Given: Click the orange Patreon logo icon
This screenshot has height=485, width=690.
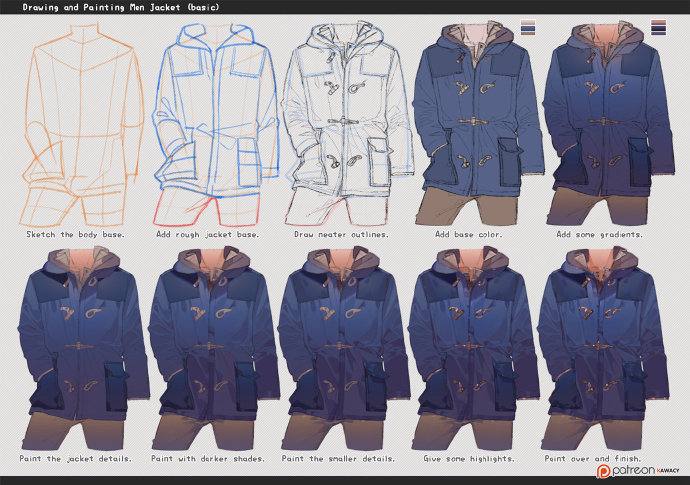Looking at the screenshot, I should coord(603,470).
